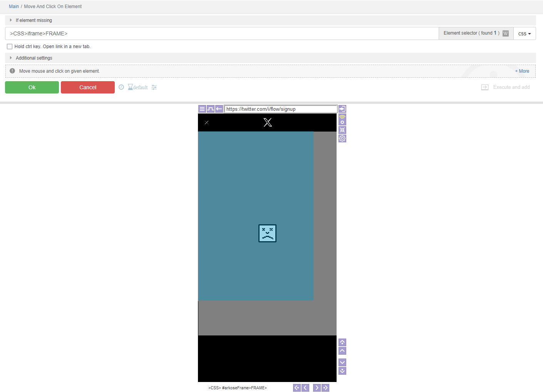Click the W icon in element selector
This screenshot has height=392, width=543.
506,33
